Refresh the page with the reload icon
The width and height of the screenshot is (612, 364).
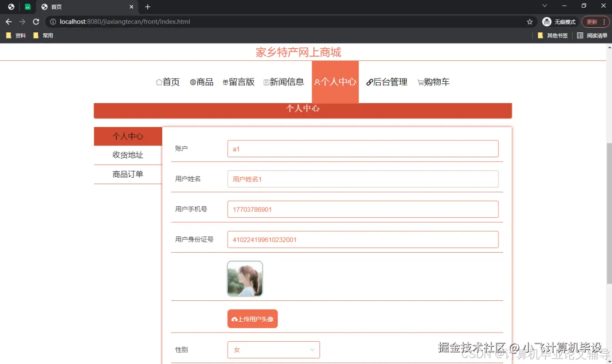35,21
